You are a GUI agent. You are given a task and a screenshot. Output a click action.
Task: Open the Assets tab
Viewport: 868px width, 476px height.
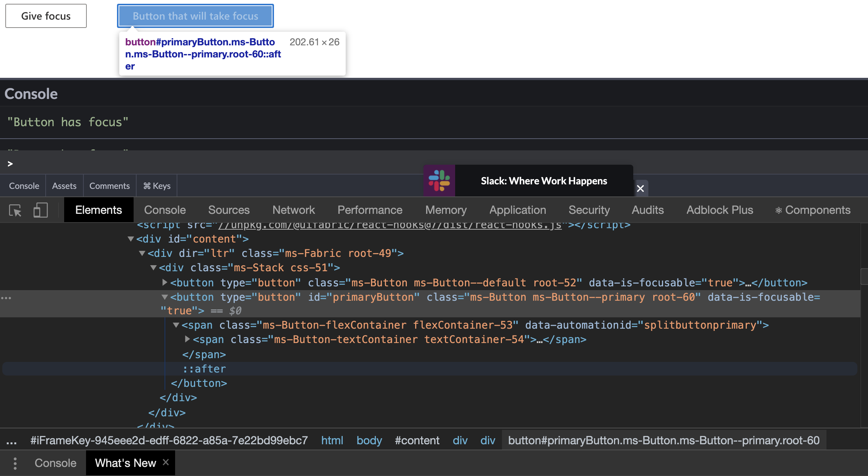64,185
